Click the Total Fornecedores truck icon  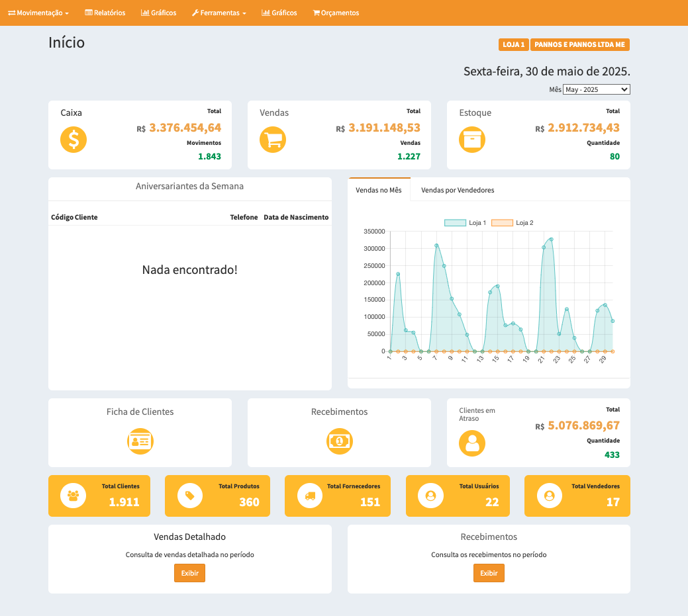pyautogui.click(x=310, y=496)
